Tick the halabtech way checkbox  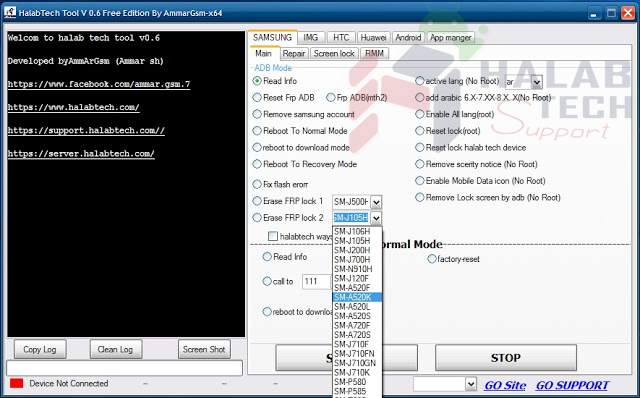point(273,236)
